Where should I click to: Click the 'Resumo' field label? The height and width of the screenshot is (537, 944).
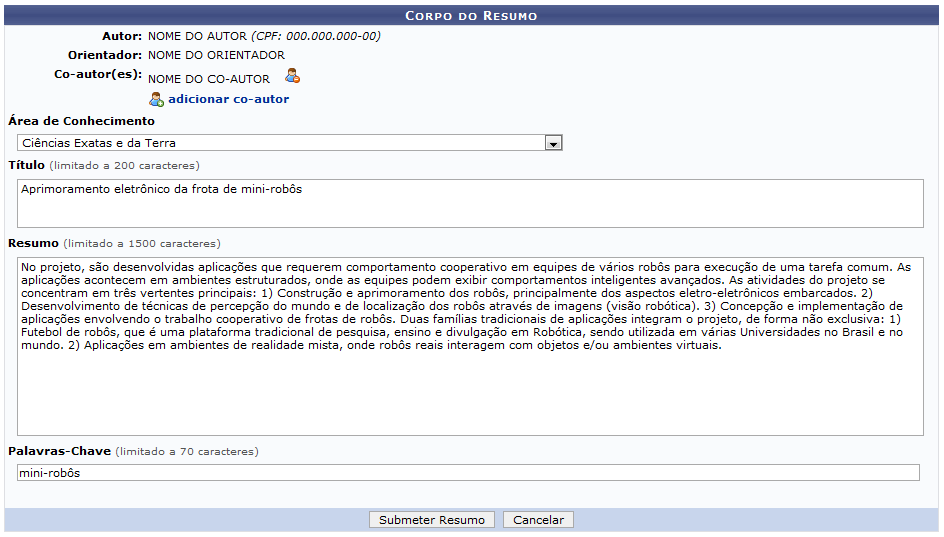(33, 243)
